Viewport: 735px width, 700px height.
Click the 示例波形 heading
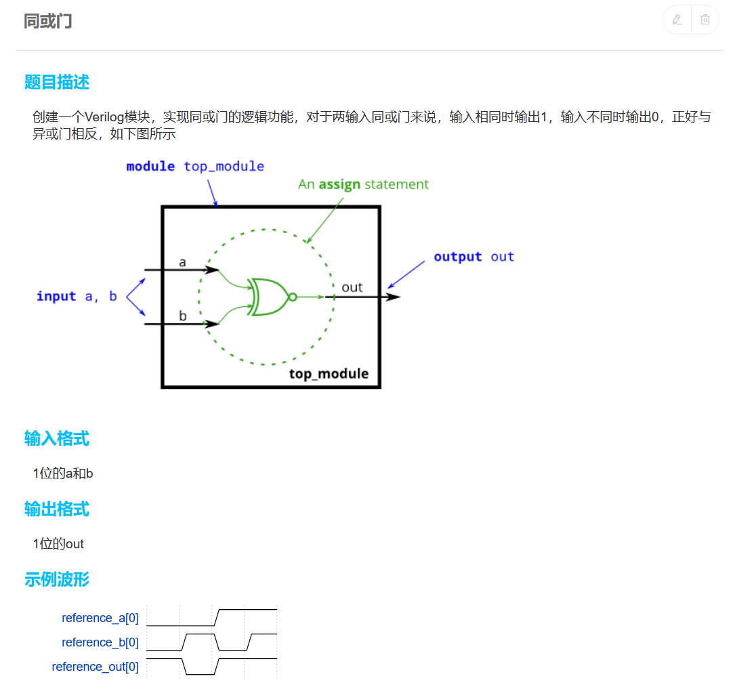pos(57,579)
